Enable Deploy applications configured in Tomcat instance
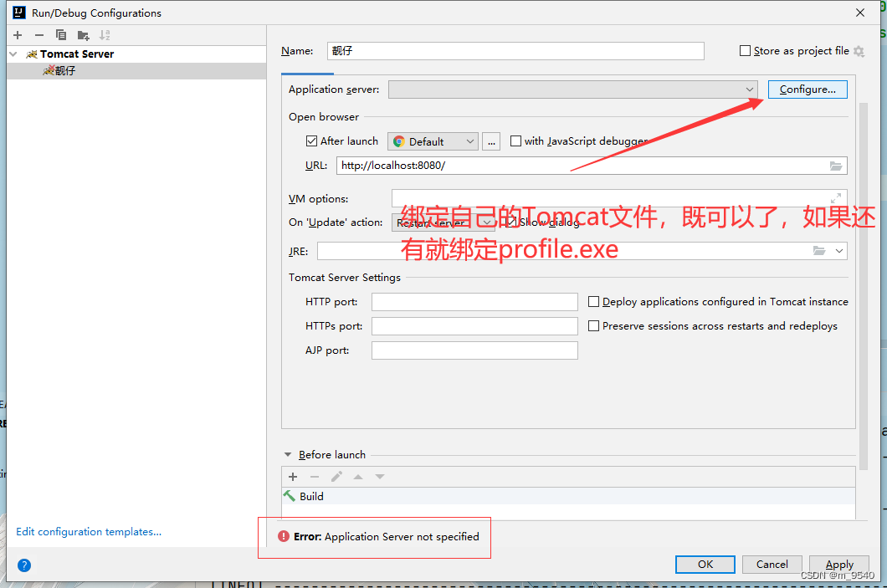Viewport: 887px width, 588px height. [593, 301]
